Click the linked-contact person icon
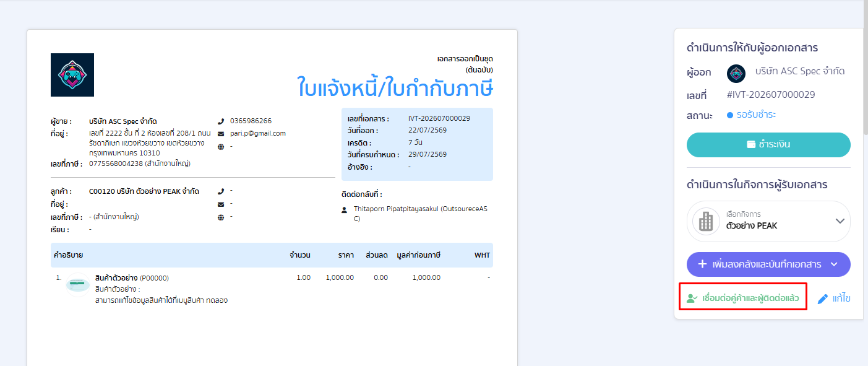This screenshot has height=366, width=868. tap(692, 298)
